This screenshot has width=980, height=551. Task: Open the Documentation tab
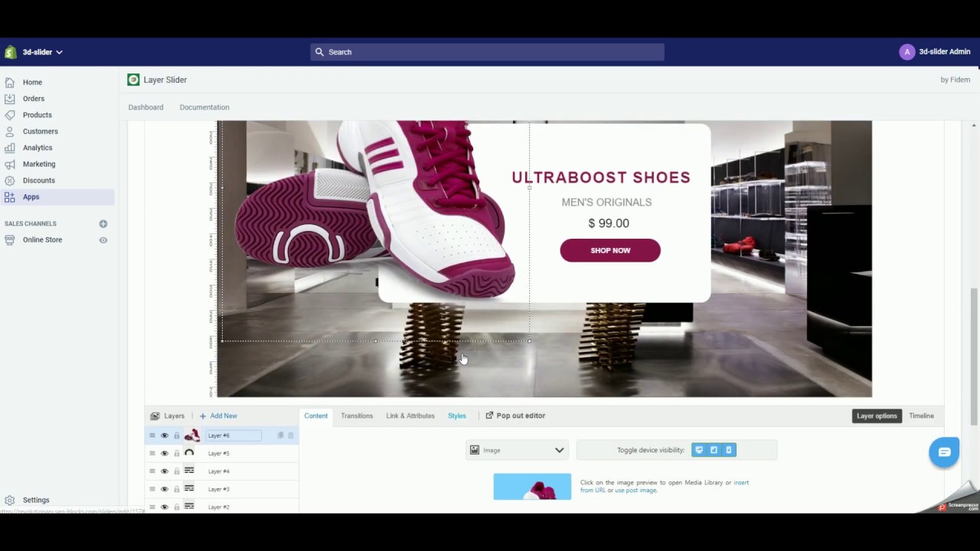pos(204,107)
